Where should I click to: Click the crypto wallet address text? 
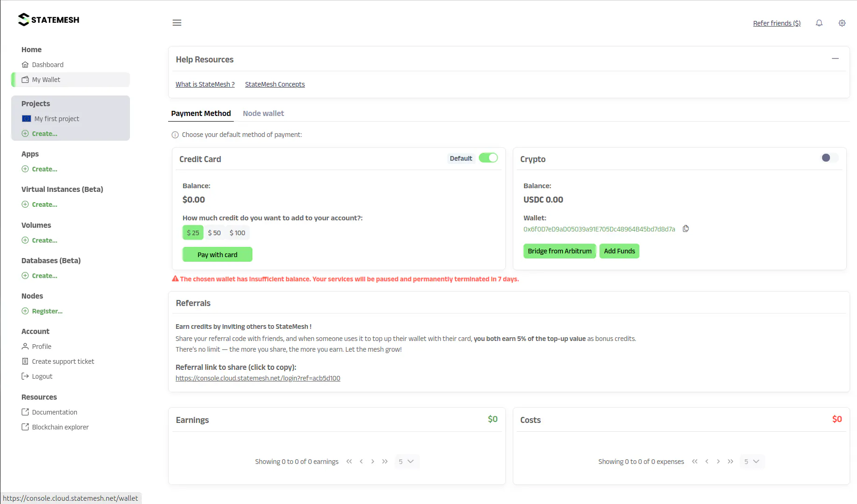click(599, 229)
